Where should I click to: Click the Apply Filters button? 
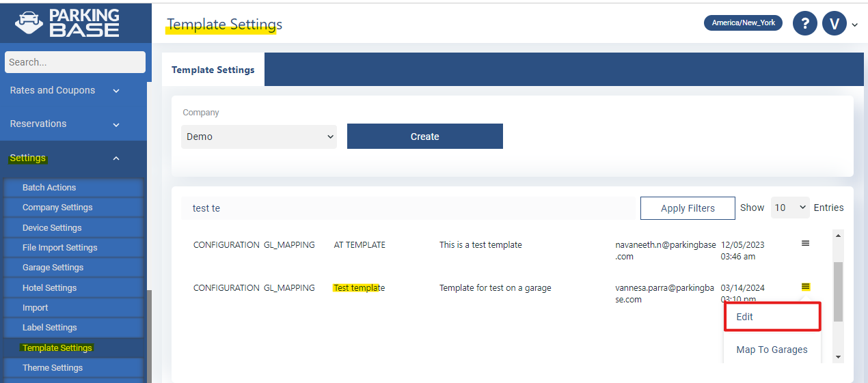coord(688,208)
